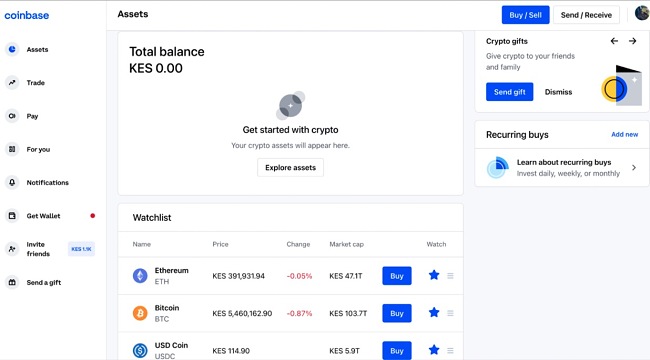Click USD Coin row reorder handle
The height and width of the screenshot is (360, 650).
point(450,350)
